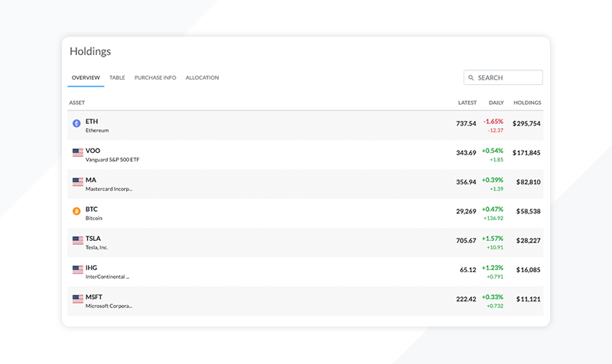This screenshot has height=364, width=612.
Task: Click the +136.92 daily amount
Action: (x=493, y=218)
